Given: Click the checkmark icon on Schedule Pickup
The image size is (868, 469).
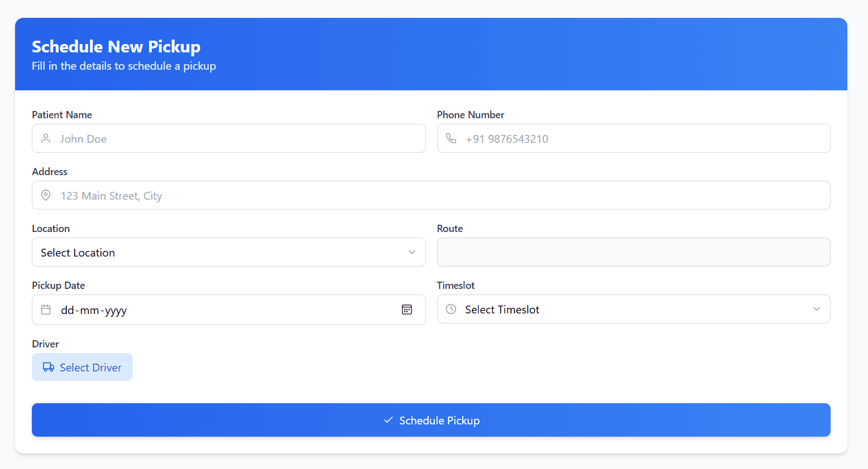Looking at the screenshot, I should (x=387, y=420).
